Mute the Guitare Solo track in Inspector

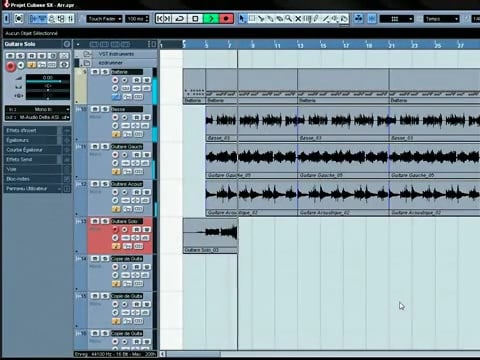[x=10, y=56]
